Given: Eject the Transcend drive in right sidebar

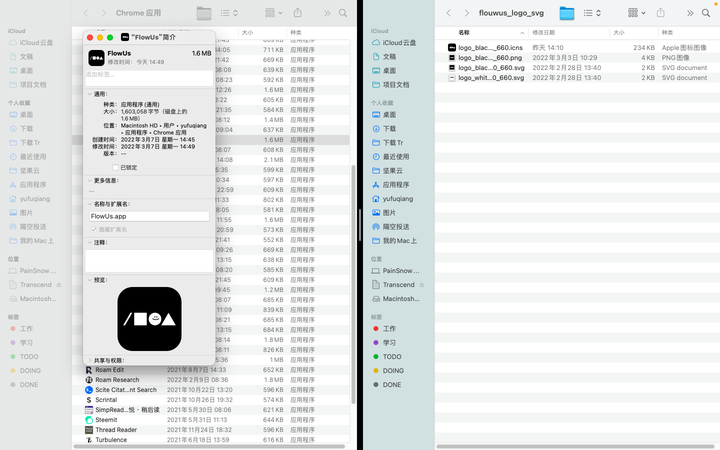Looking at the screenshot, I should 422,285.
